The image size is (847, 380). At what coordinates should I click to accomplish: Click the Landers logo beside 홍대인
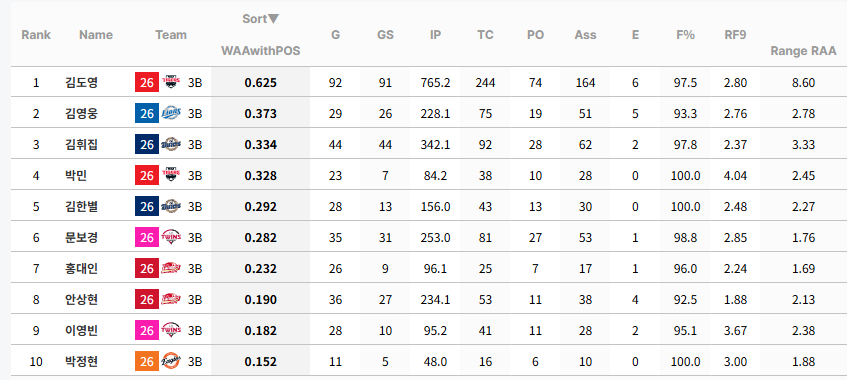[x=171, y=268]
